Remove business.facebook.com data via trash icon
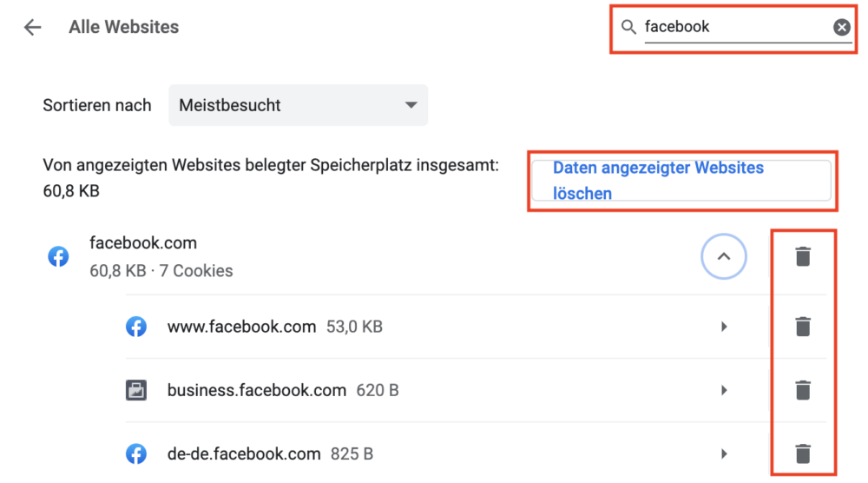This screenshot has width=868, height=483. [803, 390]
